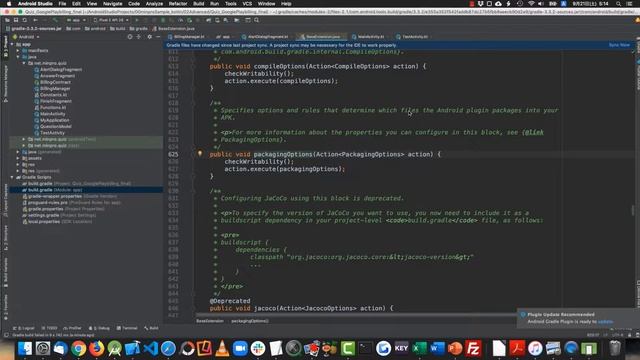Click the Sync/reload toolbar icon

(24, 20)
